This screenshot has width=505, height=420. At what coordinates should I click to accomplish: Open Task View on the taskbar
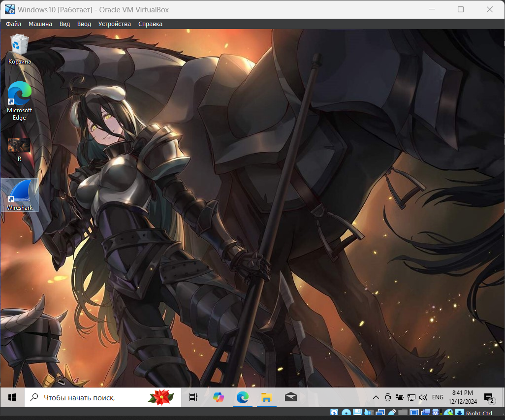tap(193, 397)
